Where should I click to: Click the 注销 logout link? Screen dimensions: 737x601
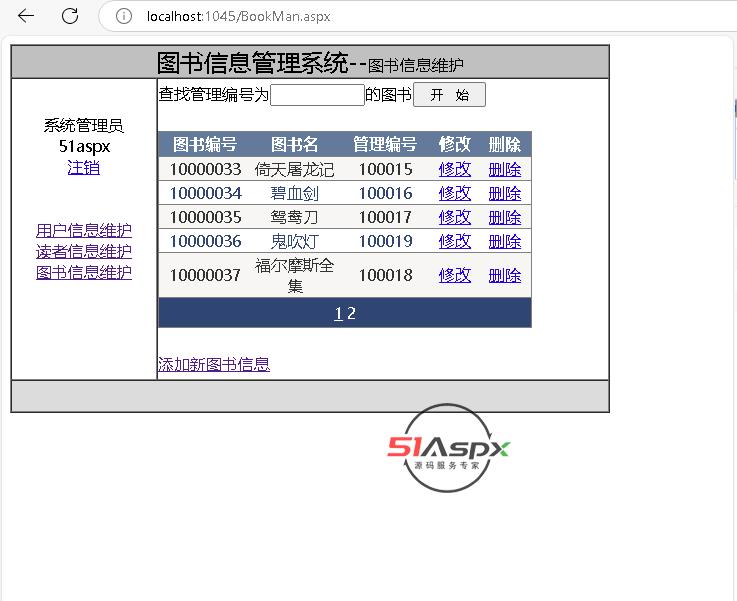pos(83,167)
